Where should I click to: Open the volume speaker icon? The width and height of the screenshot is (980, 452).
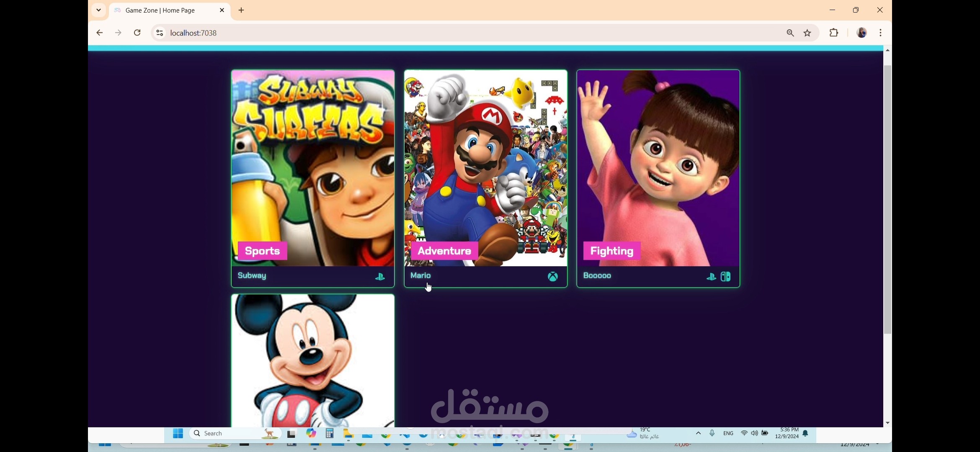[754, 434]
